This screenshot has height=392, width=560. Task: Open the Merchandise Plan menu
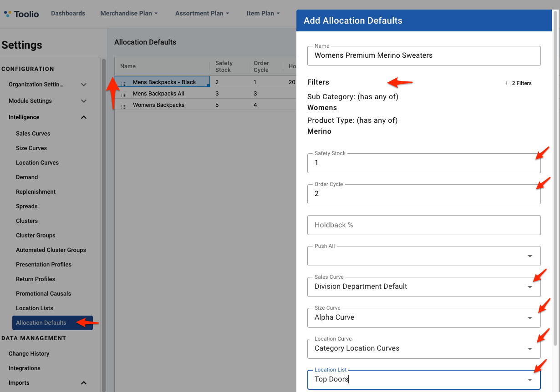click(129, 13)
